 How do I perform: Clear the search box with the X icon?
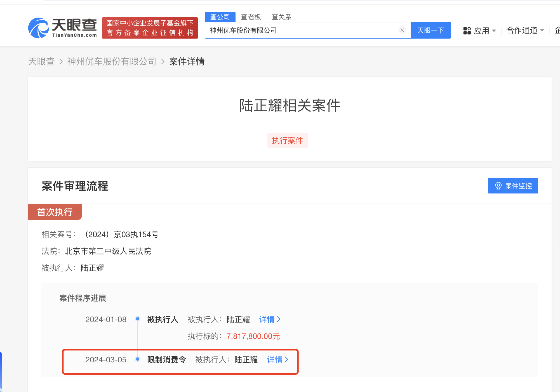402,30
